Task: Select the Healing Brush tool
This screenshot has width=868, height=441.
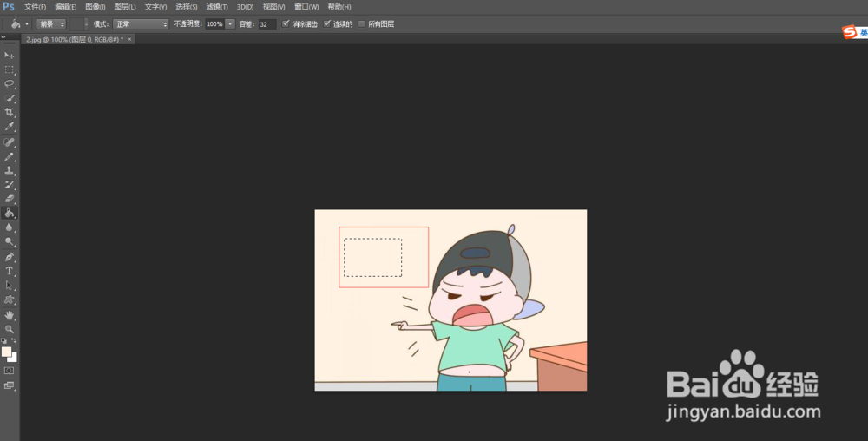Action: [x=10, y=142]
